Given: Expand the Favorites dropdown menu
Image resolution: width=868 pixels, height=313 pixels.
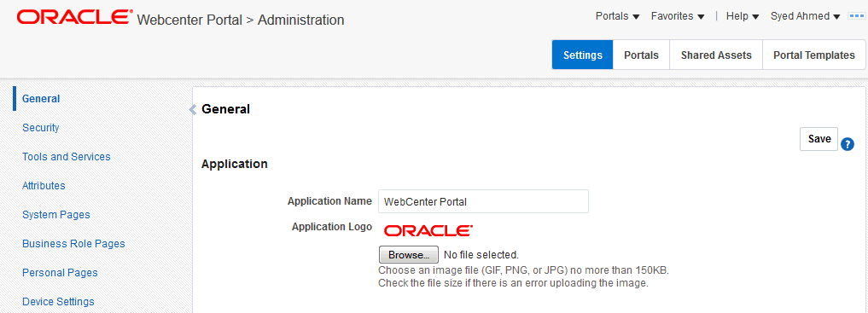Looking at the screenshot, I should [678, 16].
